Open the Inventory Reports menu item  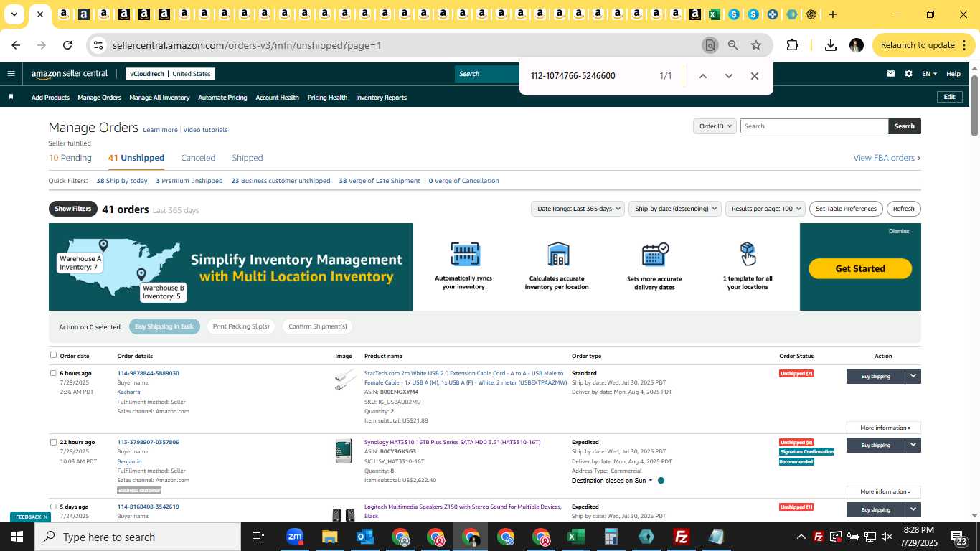click(381, 98)
